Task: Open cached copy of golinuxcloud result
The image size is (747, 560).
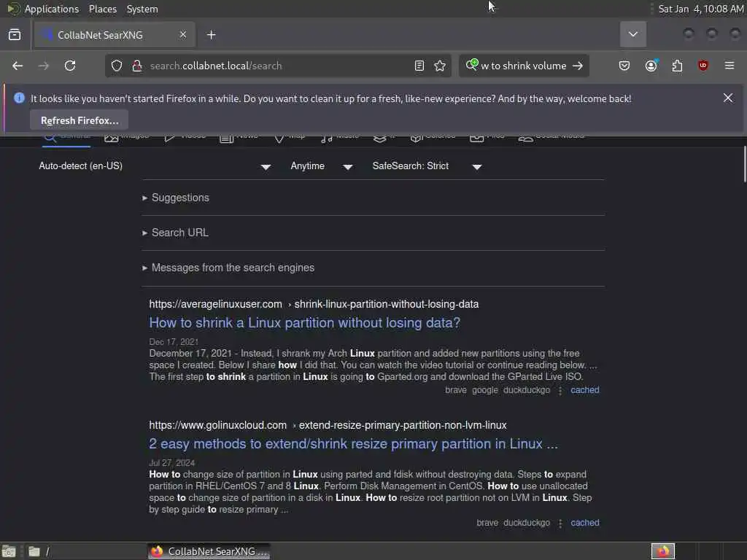Action: click(585, 523)
